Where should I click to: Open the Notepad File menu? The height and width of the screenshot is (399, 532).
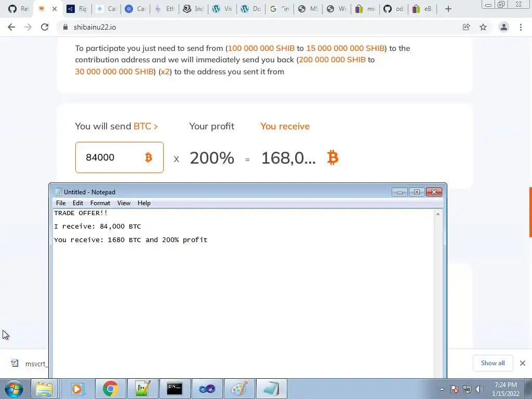pos(61,203)
